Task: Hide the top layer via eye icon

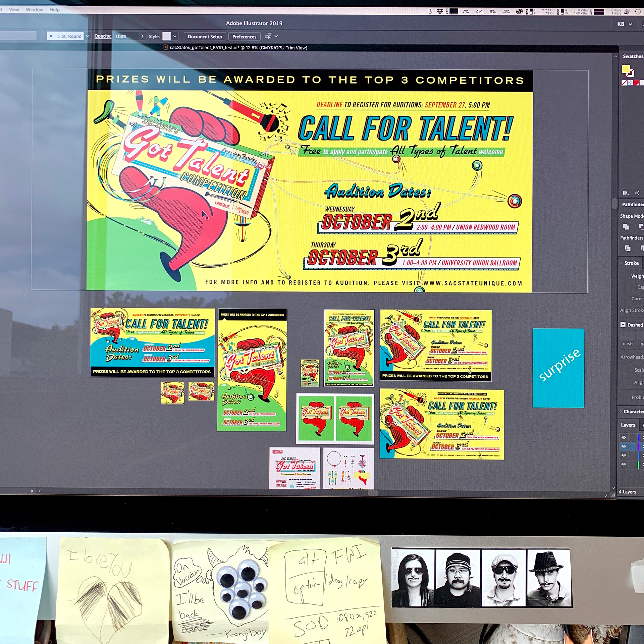Action: click(624, 437)
